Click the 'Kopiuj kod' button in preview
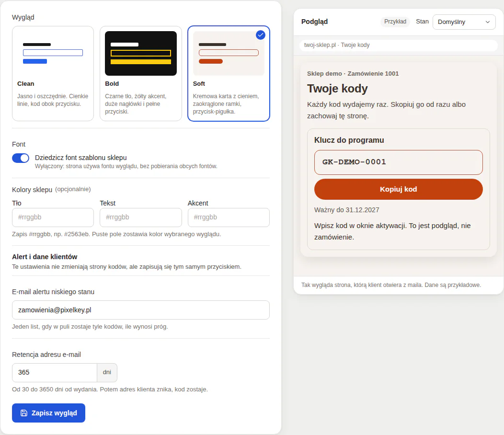504x435 pixels. pos(399,189)
